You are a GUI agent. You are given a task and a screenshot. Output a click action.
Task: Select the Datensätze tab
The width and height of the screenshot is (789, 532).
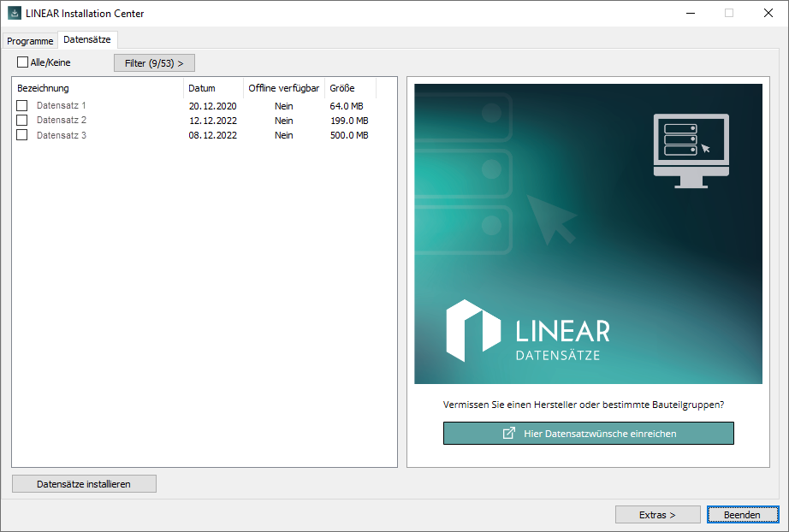coord(87,39)
